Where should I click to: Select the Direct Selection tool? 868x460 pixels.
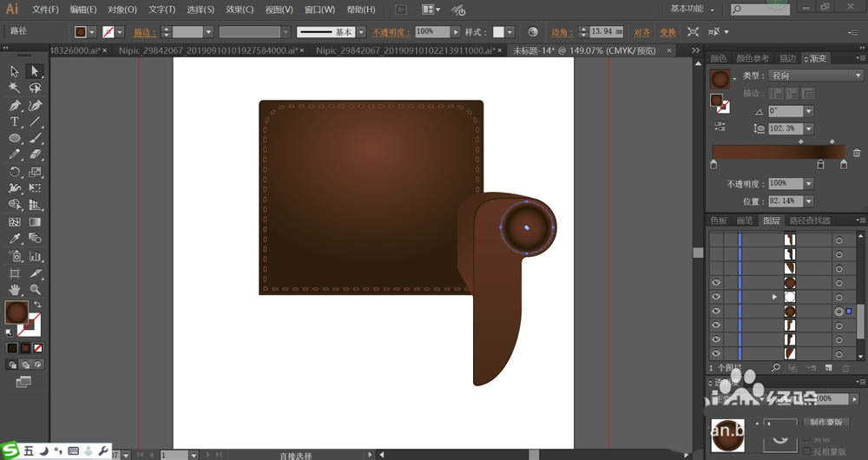(35, 71)
